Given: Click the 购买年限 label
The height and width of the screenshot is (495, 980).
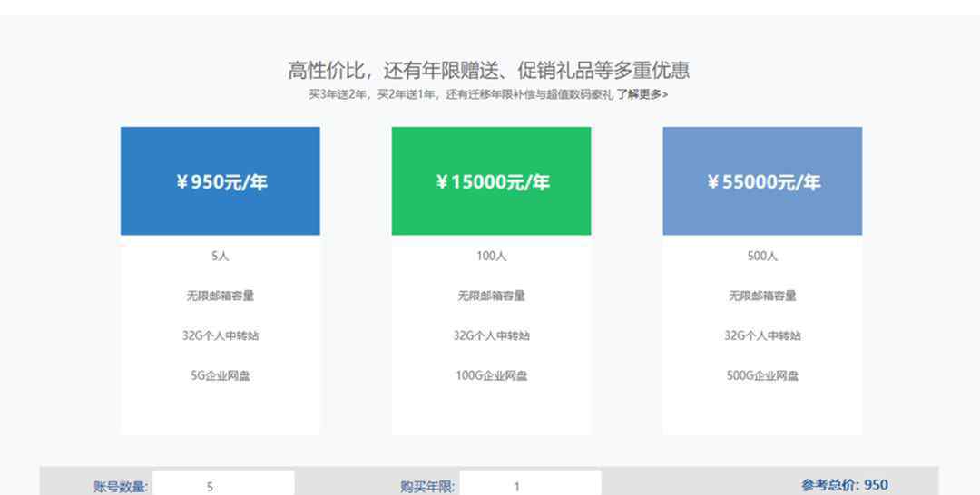Looking at the screenshot, I should coord(428,487).
